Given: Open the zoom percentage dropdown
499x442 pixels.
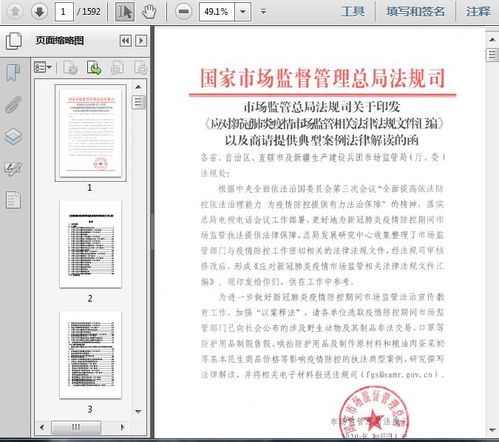Looking at the screenshot, I should pos(243,12).
